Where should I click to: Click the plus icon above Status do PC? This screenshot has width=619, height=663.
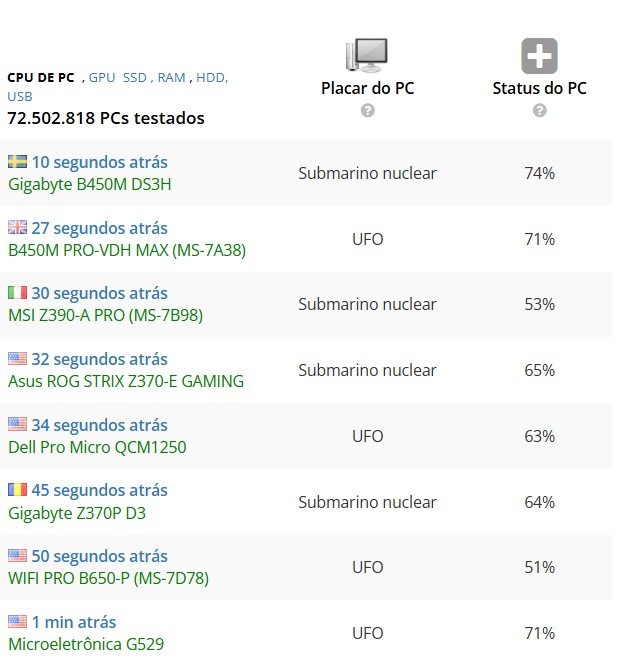coord(539,56)
